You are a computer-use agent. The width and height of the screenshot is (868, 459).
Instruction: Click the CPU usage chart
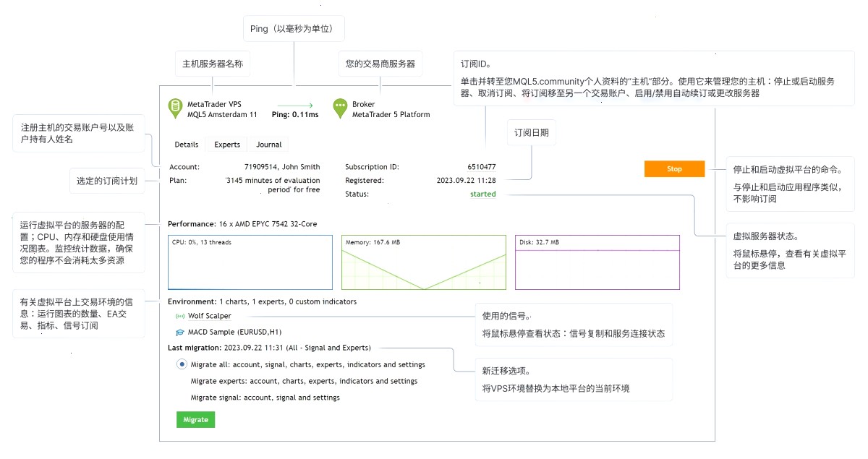pyautogui.click(x=250, y=262)
